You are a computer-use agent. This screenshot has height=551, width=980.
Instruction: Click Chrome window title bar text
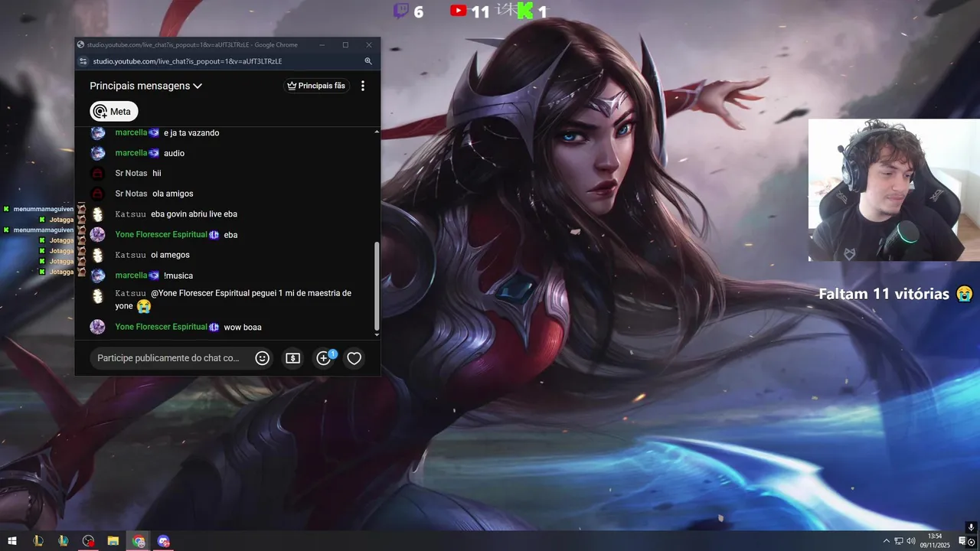(192, 45)
